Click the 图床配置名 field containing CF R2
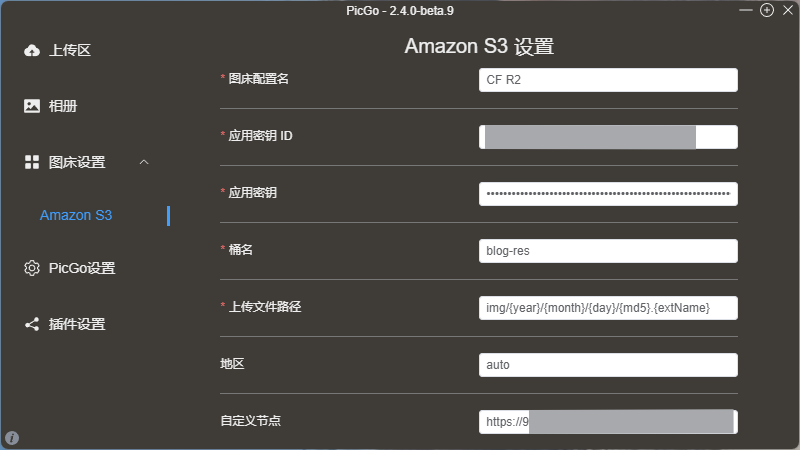This screenshot has width=800, height=450. 608,80
